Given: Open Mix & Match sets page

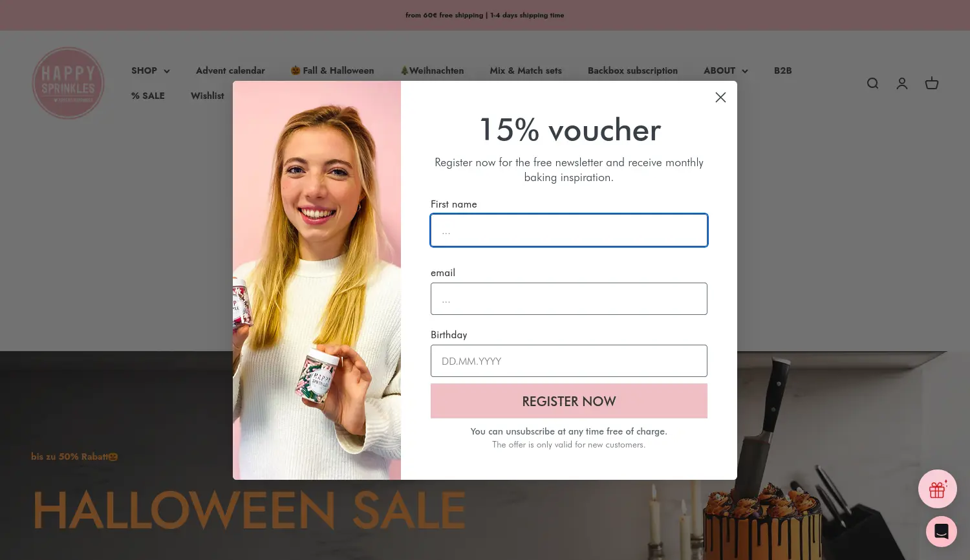Looking at the screenshot, I should click(526, 70).
